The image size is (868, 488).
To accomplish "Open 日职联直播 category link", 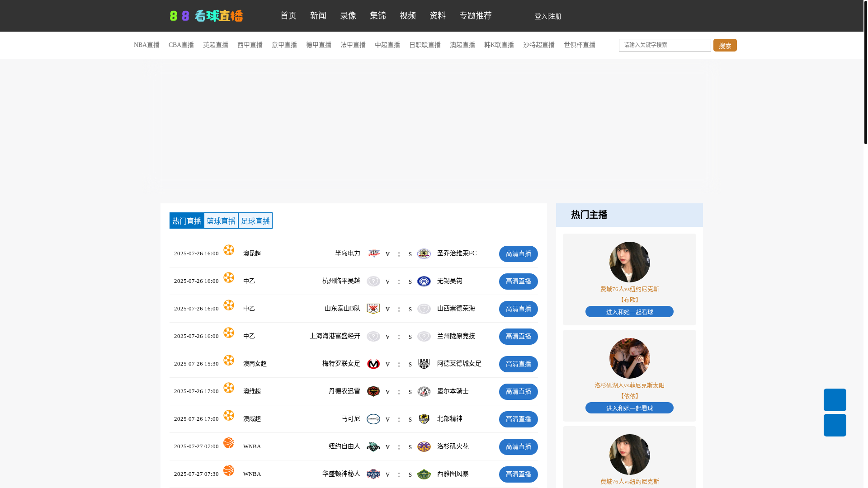I will [425, 45].
